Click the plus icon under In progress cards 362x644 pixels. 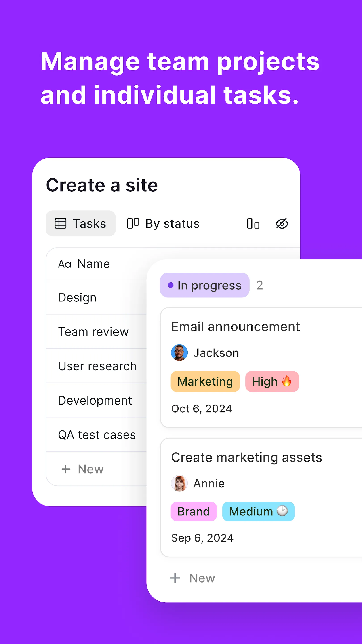click(175, 578)
